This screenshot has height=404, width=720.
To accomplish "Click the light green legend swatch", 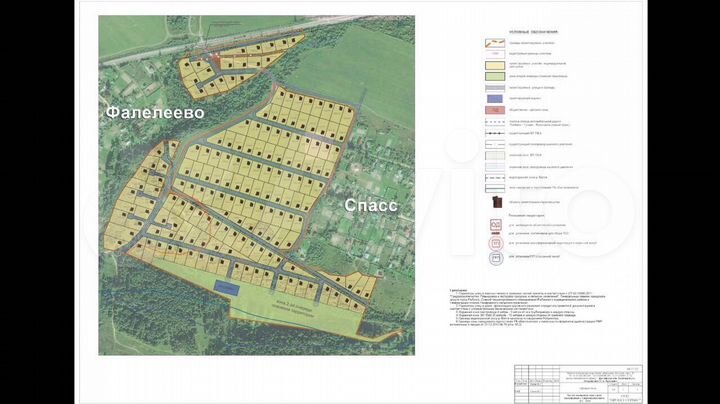I will [x=494, y=76].
